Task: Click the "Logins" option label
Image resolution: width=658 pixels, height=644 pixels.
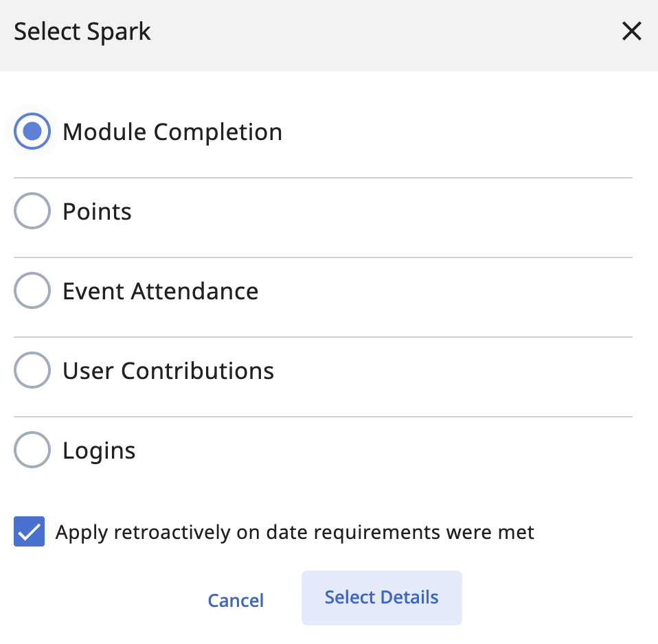Action: [x=99, y=450]
